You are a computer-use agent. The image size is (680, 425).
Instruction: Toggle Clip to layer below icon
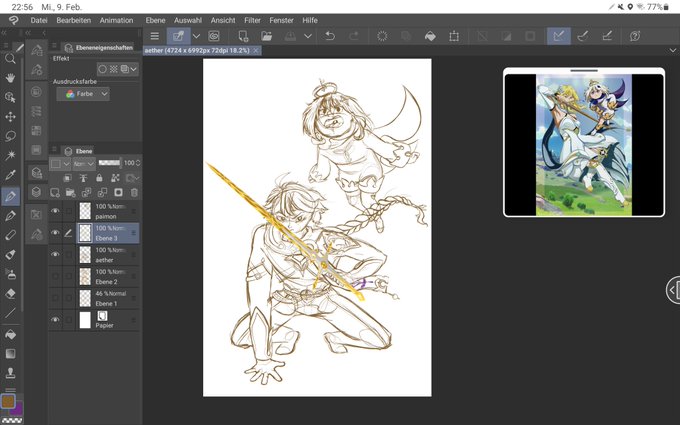click(x=68, y=178)
